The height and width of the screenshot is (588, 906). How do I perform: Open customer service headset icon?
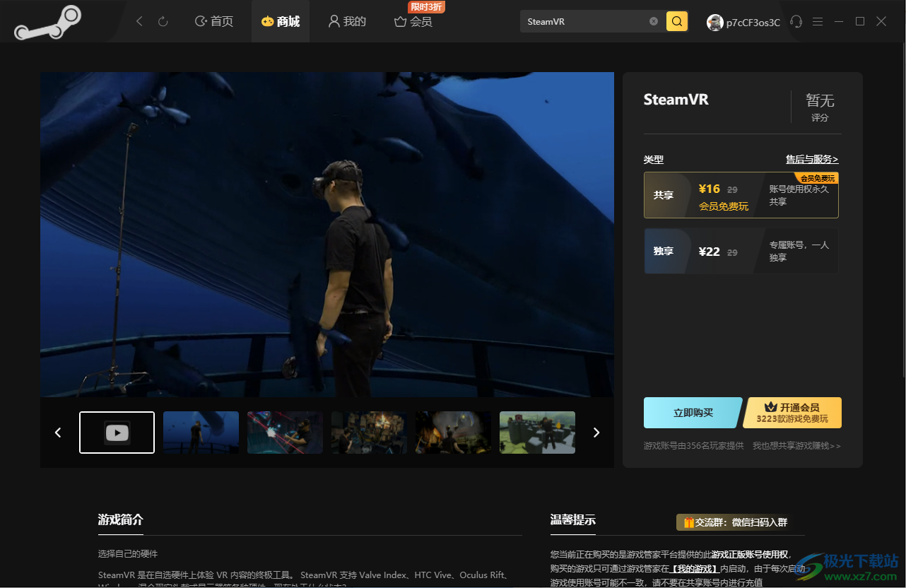tap(796, 22)
